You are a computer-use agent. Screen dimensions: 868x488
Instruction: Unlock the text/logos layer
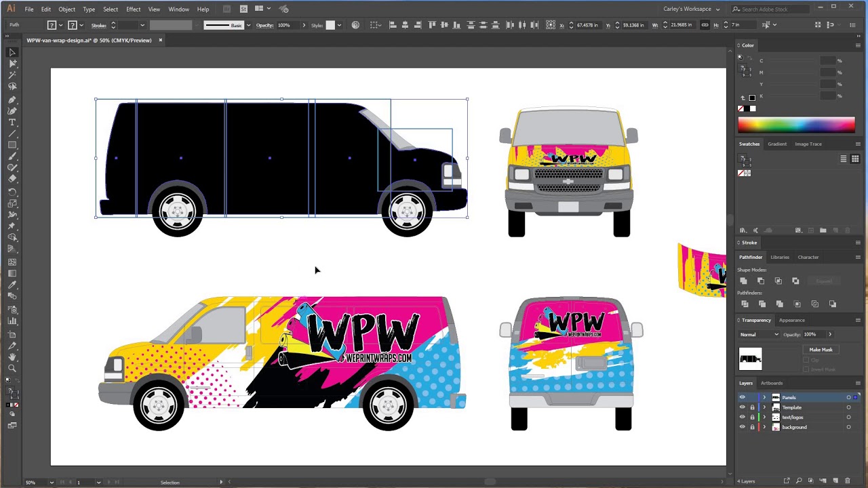752,418
